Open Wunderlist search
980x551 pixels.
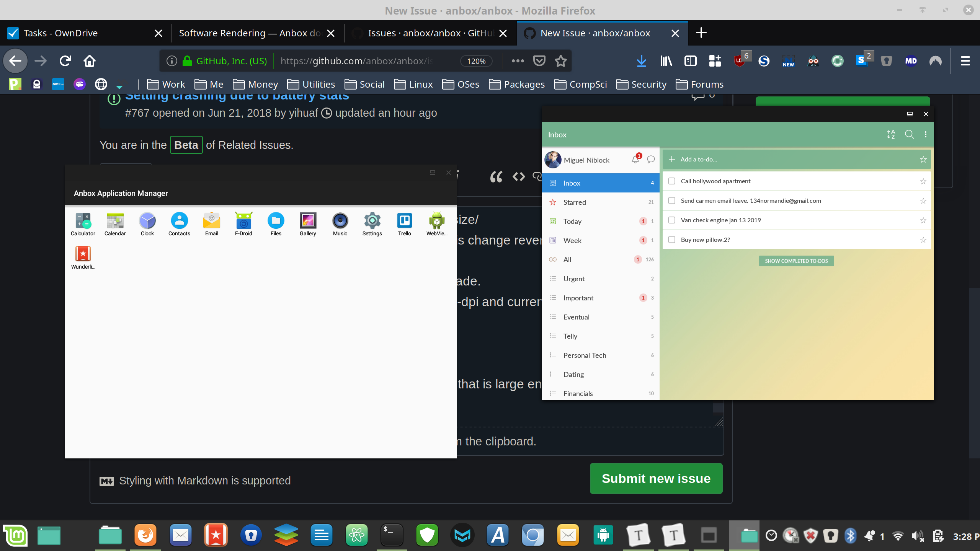click(910, 134)
